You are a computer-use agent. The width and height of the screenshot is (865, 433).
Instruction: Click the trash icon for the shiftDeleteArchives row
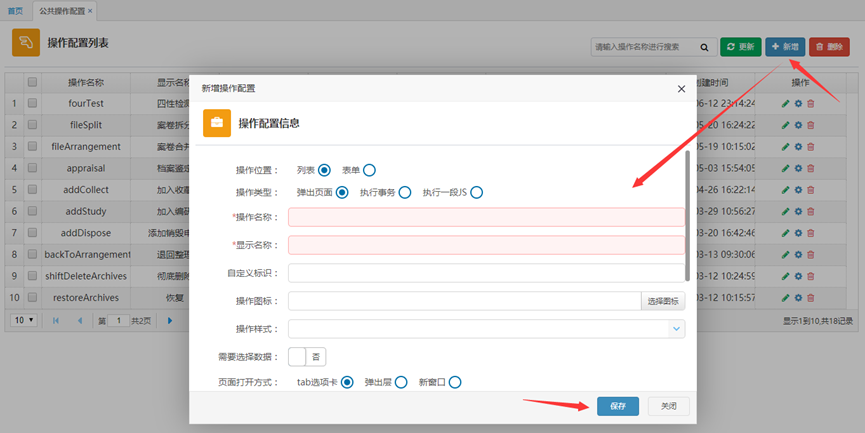[x=811, y=276]
